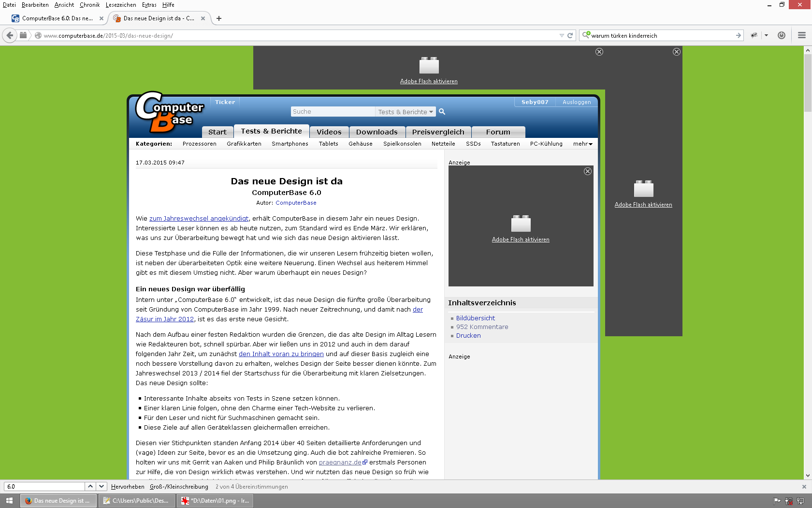
Task: Open the 952 Kommentare link
Action: coord(482,327)
